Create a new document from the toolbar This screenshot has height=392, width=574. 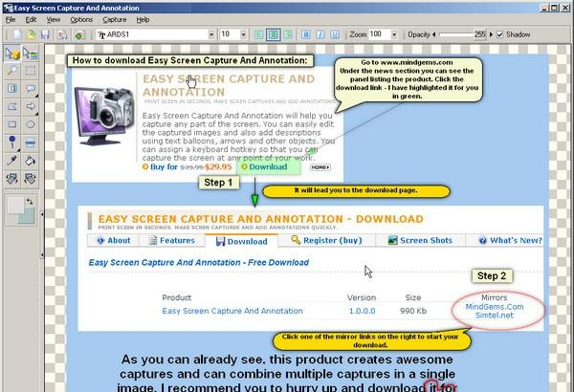pyautogui.click(x=17, y=34)
